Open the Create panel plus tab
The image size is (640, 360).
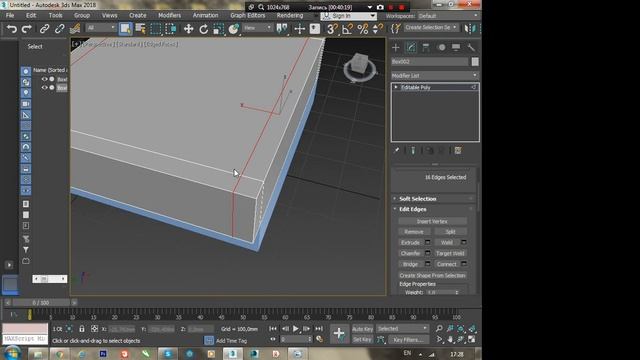(396, 47)
